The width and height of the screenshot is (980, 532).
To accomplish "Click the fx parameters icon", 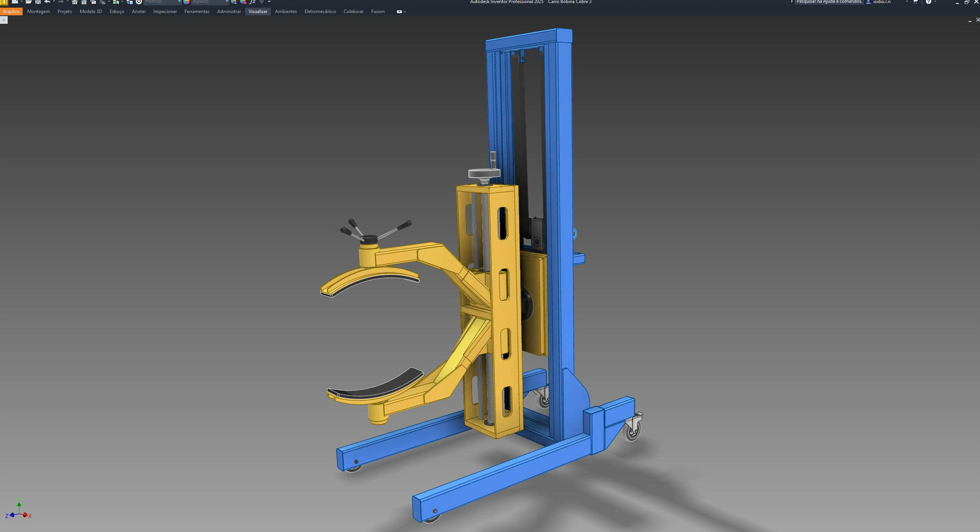I will 252,2.
